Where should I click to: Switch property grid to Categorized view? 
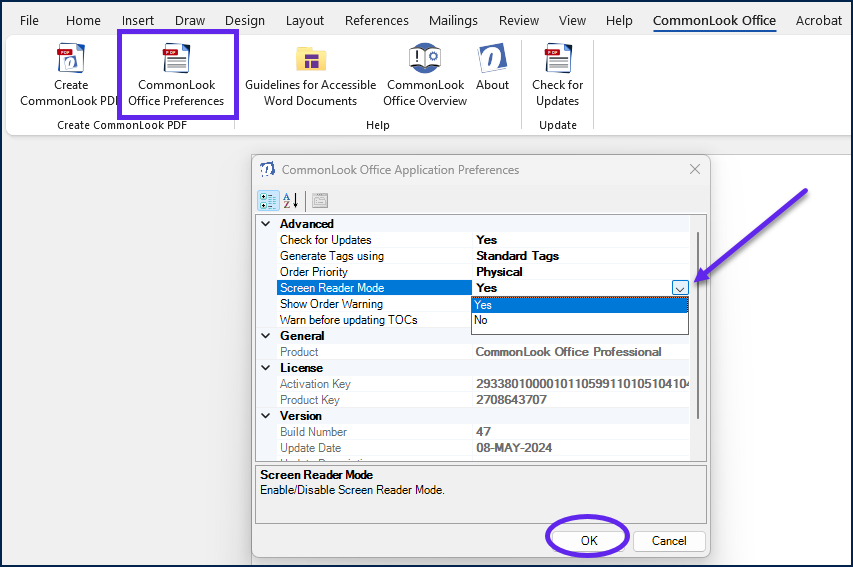click(268, 201)
